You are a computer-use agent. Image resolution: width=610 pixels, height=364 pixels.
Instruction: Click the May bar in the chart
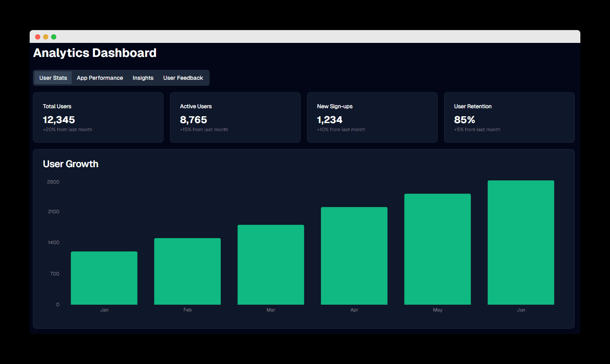click(x=438, y=249)
